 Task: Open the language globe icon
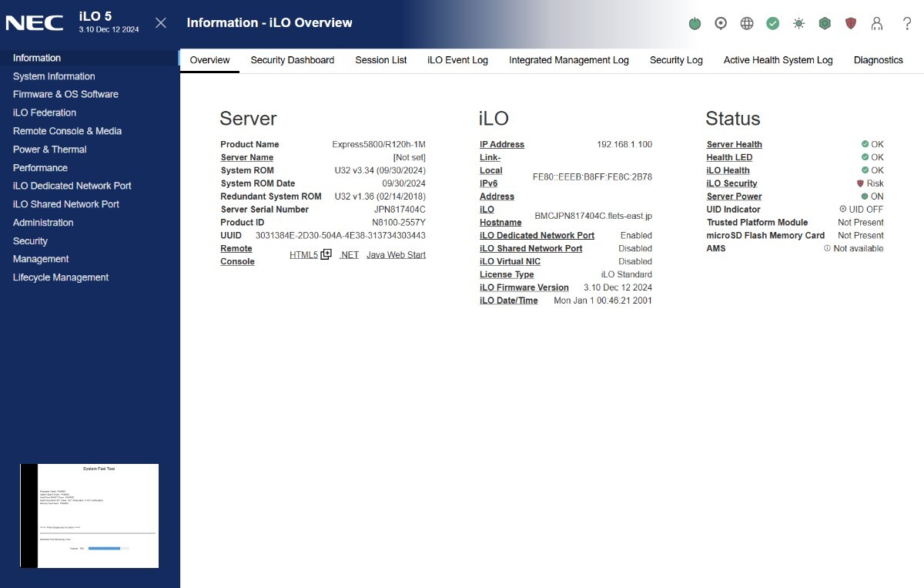point(747,23)
